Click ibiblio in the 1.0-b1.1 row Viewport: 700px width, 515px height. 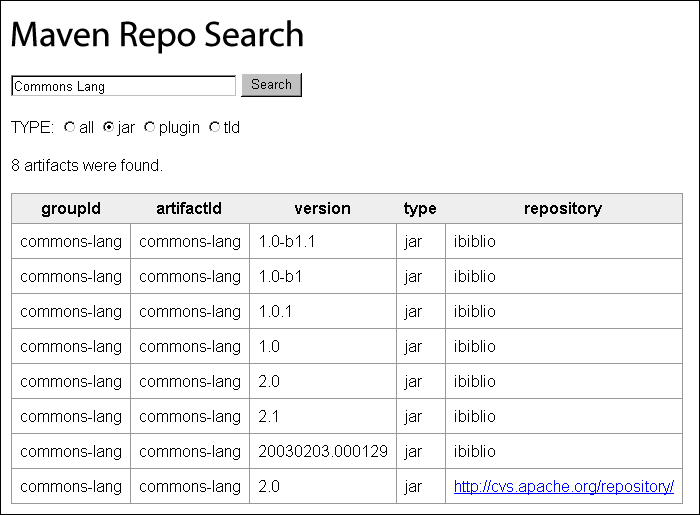click(475, 241)
